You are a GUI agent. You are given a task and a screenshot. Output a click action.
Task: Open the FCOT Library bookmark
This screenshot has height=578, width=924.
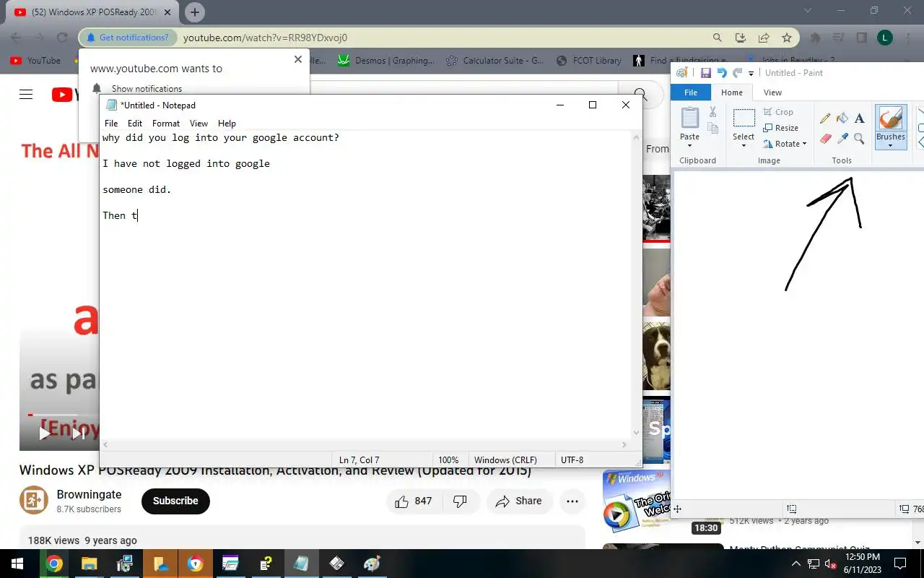588,61
